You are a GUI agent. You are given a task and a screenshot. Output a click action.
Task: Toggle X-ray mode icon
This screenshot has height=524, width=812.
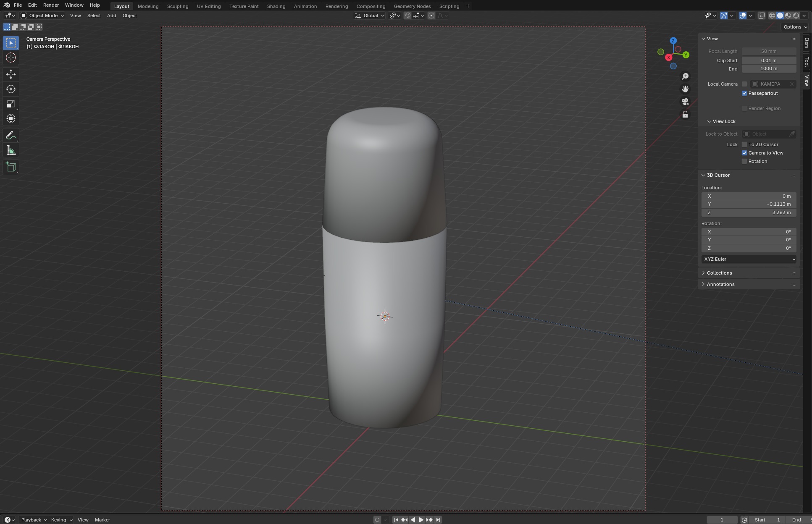coord(761,16)
